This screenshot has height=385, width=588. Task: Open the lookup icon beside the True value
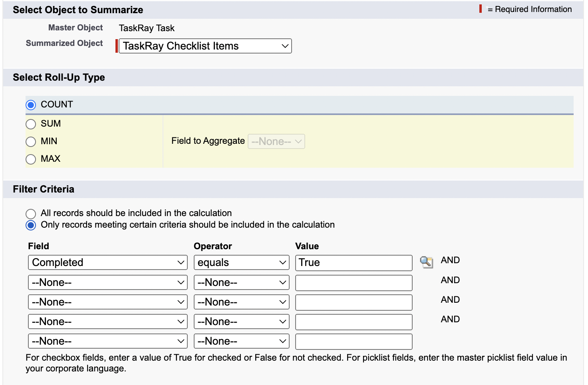pos(426,262)
